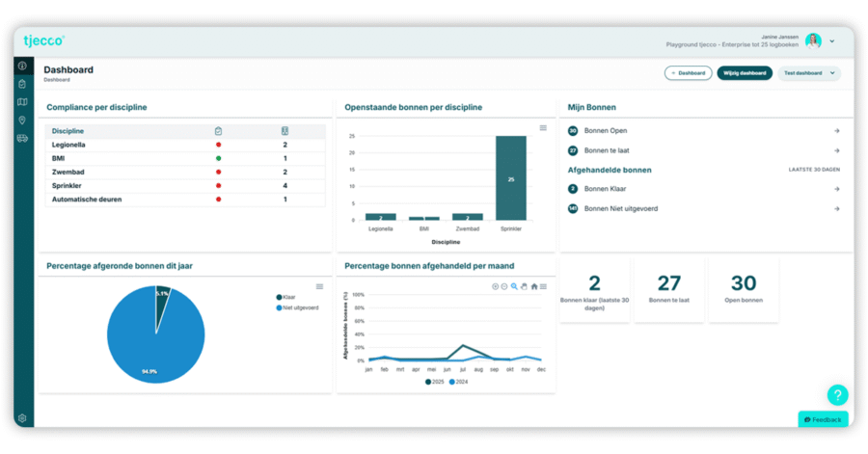Zoom out on the per maand line chart
868x454 pixels.
(504, 286)
